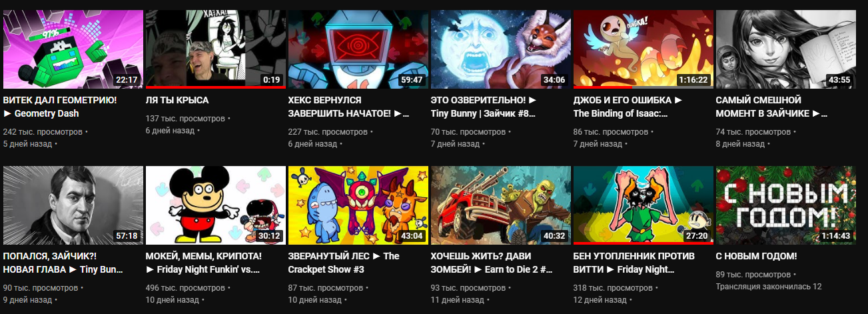Screen dimensions: 868x314
Task: Click the 30:12 duration badge on Mickey thumbnail
Action: (269, 235)
